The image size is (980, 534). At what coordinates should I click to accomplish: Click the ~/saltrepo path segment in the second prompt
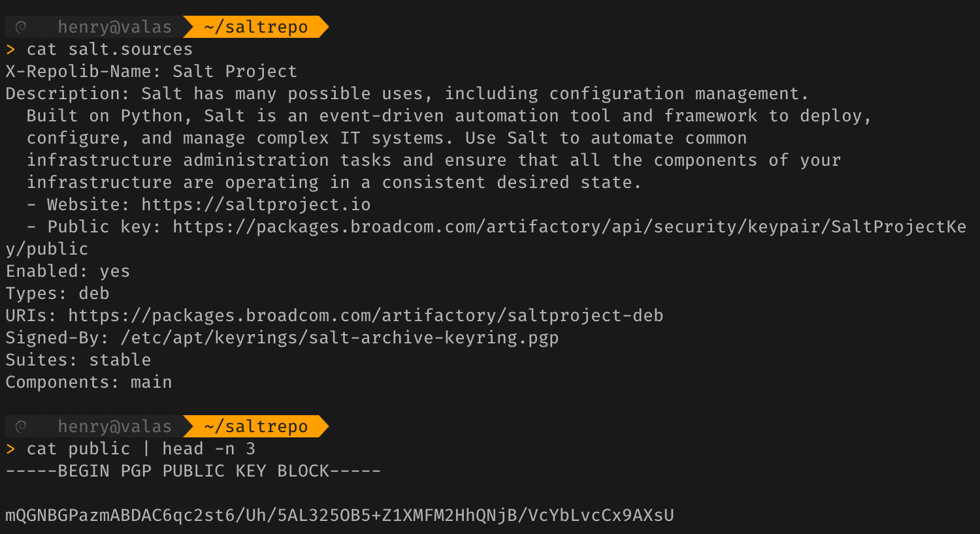tap(255, 426)
